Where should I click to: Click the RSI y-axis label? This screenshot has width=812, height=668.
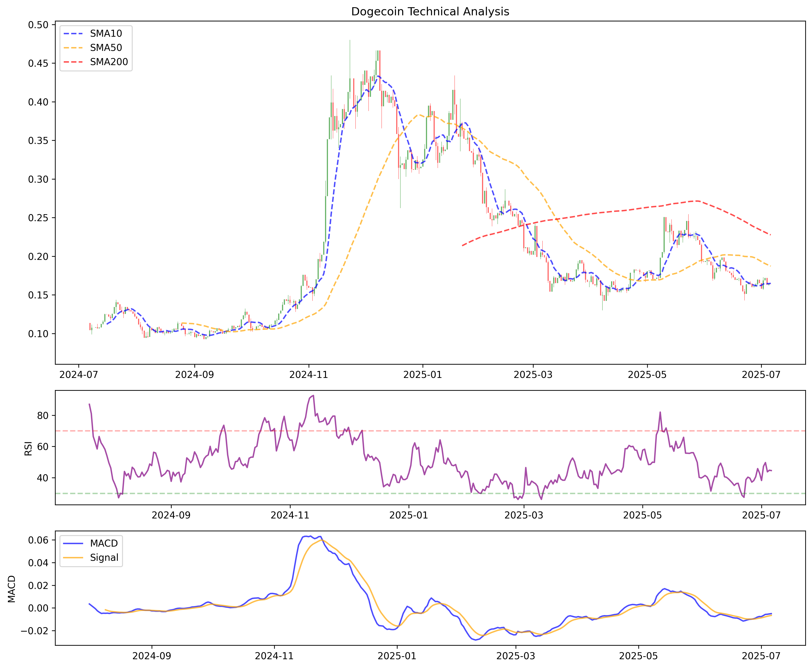pos(28,448)
